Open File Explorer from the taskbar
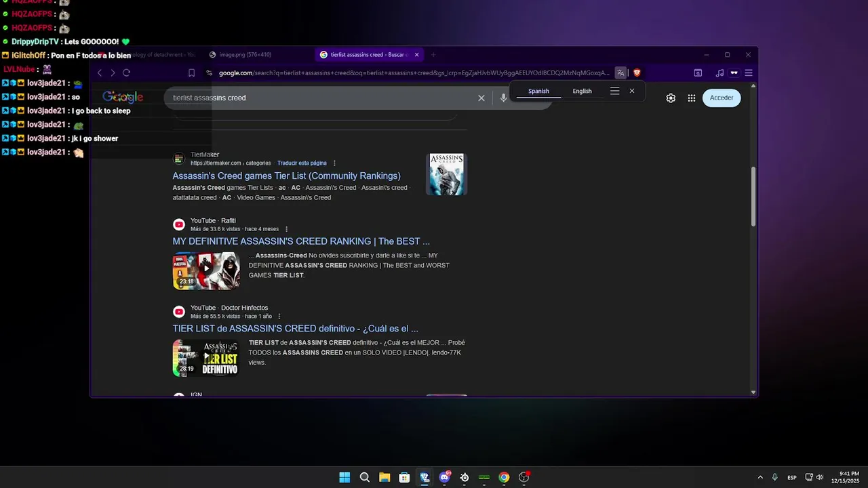 pos(384,477)
